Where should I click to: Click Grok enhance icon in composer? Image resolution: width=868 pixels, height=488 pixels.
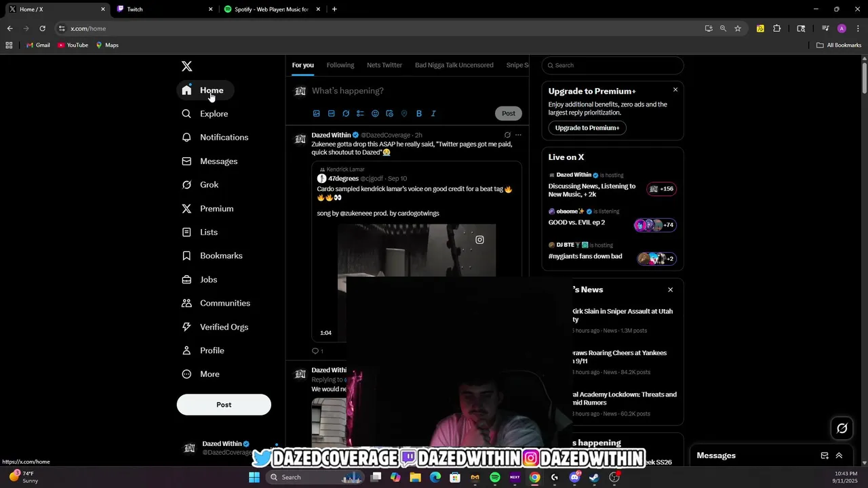pyautogui.click(x=346, y=113)
